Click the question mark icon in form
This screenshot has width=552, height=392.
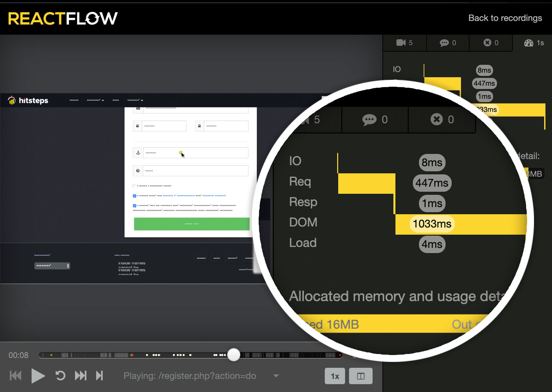click(x=138, y=171)
